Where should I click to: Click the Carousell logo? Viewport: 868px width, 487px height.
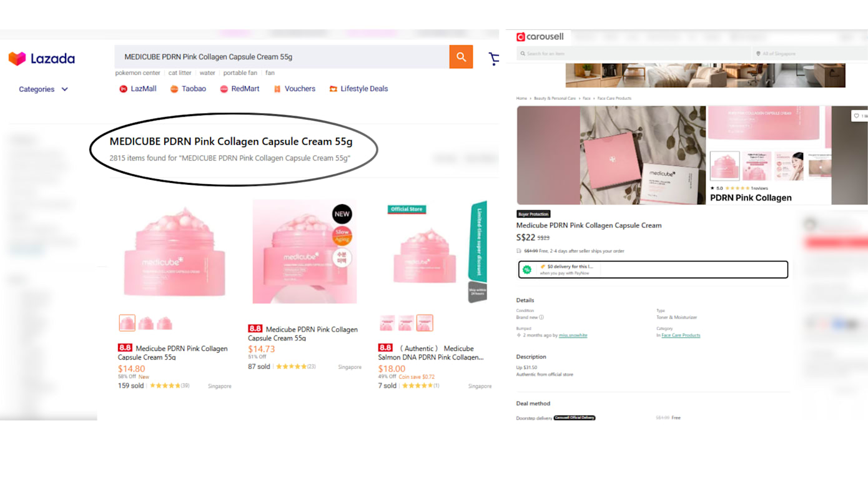540,37
